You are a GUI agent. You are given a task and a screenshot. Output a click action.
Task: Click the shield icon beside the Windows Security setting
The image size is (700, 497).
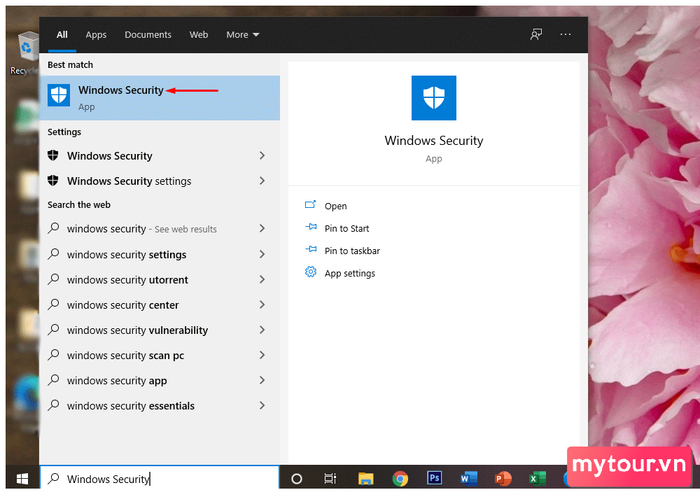click(53, 155)
